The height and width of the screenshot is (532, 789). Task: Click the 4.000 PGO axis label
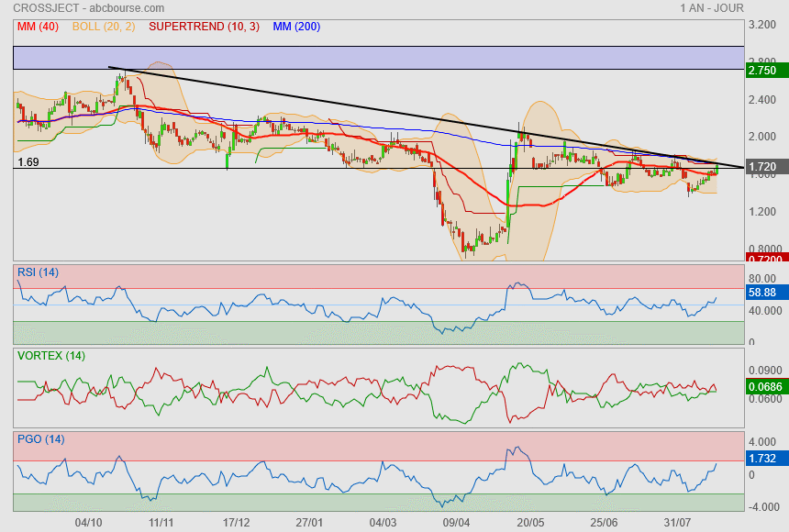tap(762, 442)
